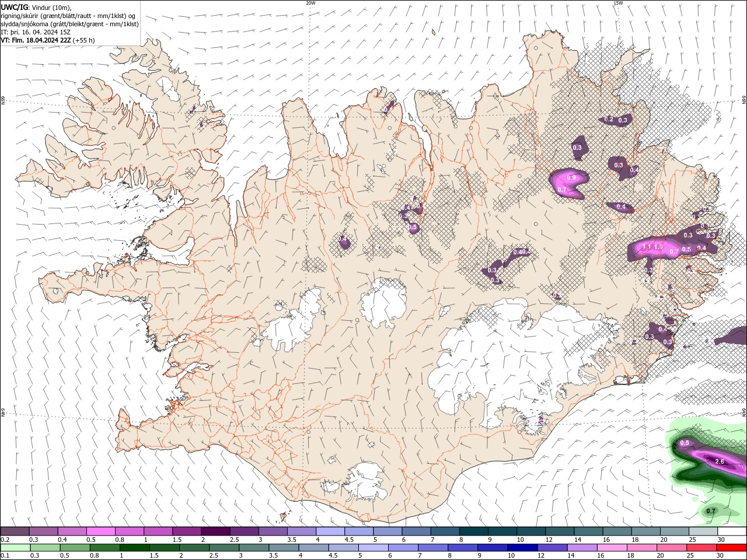Click the '30' label in bottom legend row
747x560 pixels.
click(720, 555)
